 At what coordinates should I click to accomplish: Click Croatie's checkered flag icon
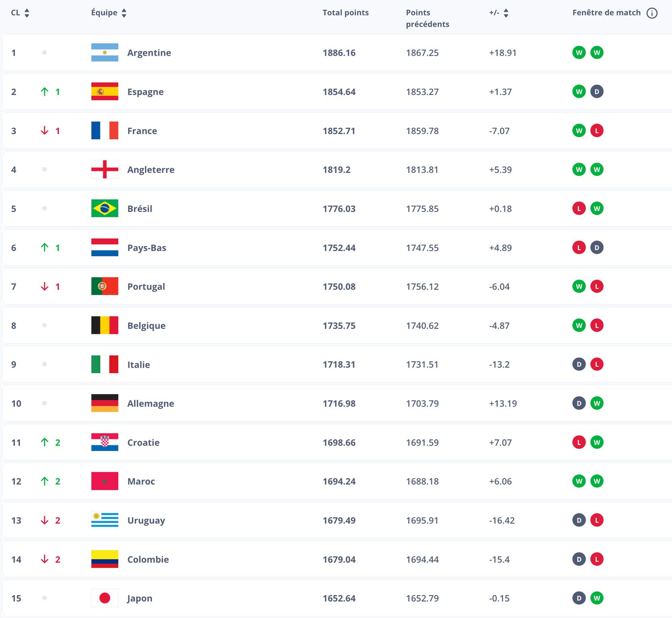coord(105,442)
